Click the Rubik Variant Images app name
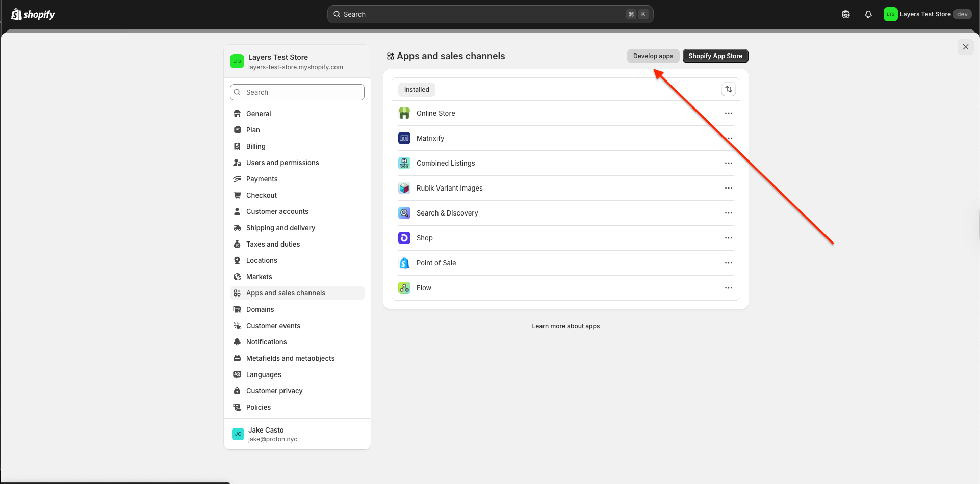 pyautogui.click(x=450, y=188)
